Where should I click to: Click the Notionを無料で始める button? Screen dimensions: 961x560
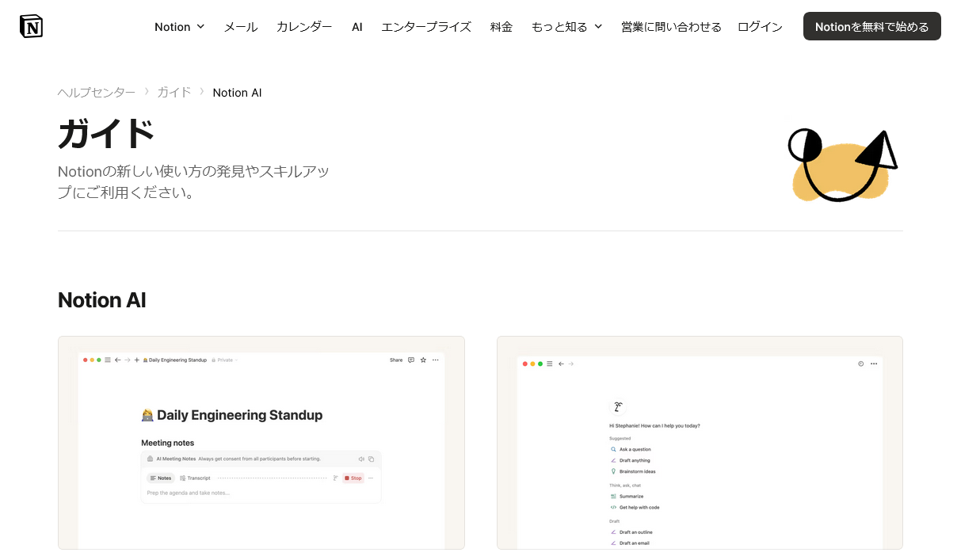tap(871, 26)
